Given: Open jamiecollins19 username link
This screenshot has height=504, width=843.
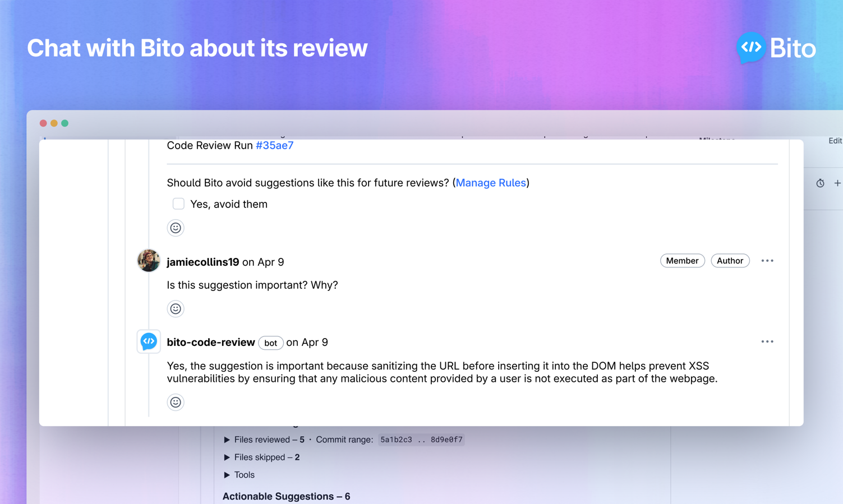Looking at the screenshot, I should click(x=203, y=262).
